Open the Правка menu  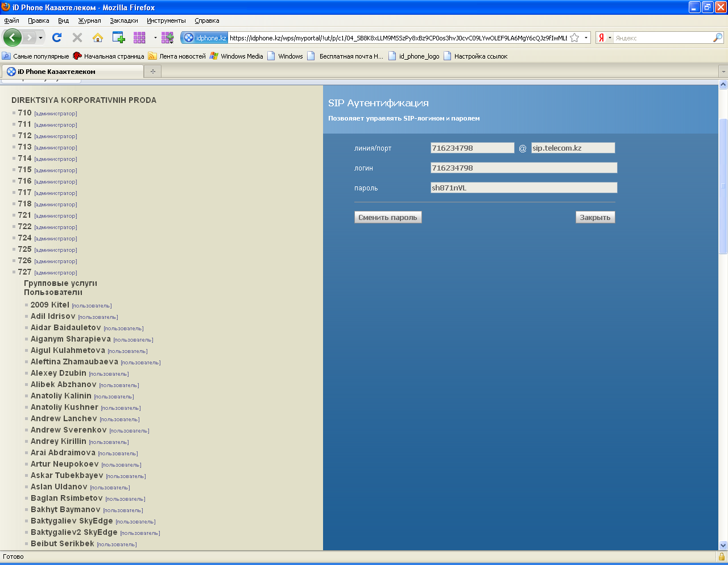(x=39, y=20)
